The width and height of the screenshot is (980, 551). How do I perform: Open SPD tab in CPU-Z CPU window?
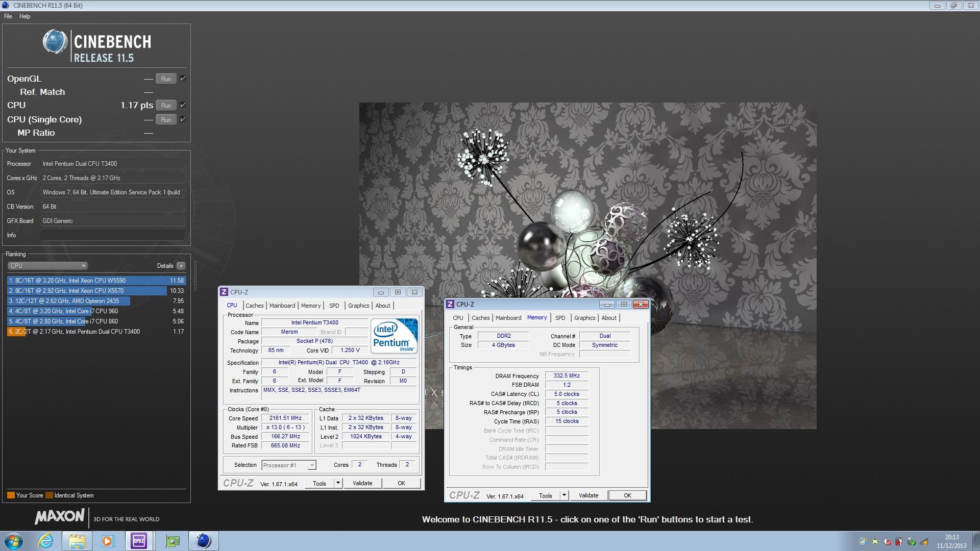pos(334,306)
